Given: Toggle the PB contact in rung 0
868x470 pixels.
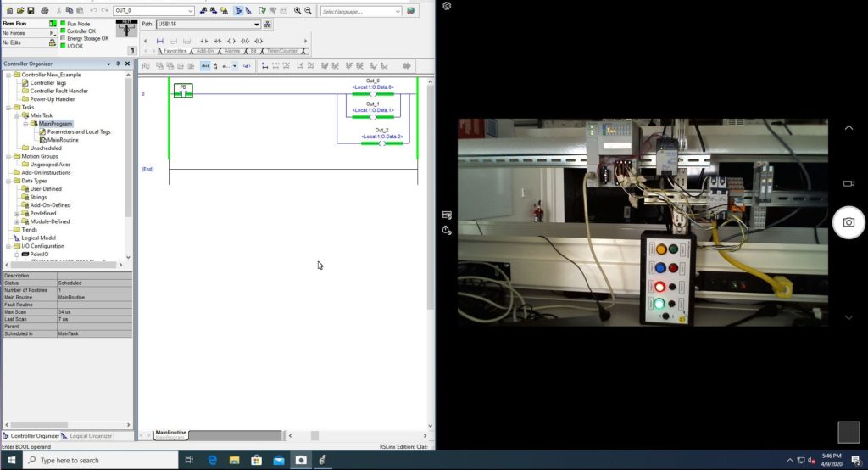Looking at the screenshot, I should tap(183, 93).
